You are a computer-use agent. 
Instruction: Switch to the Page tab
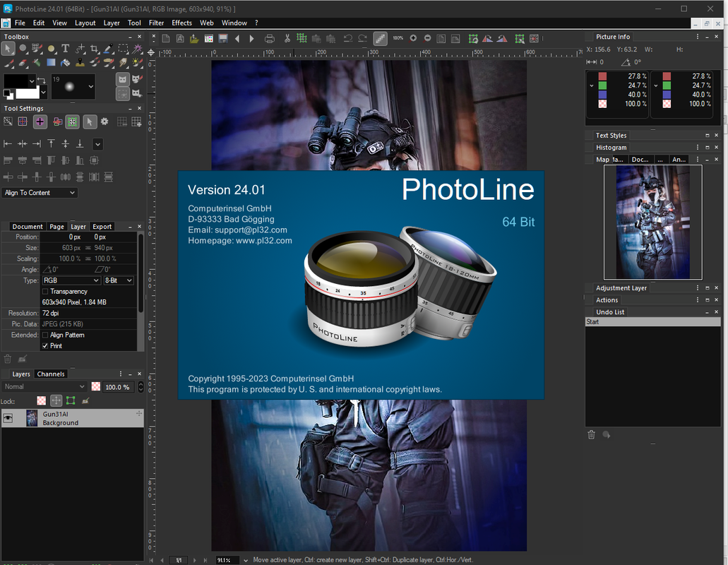(56, 227)
